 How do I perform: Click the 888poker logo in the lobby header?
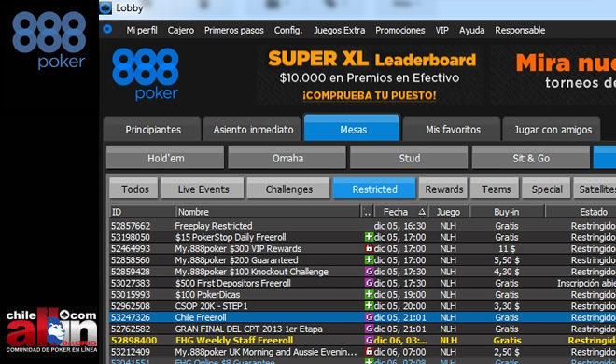point(146,75)
